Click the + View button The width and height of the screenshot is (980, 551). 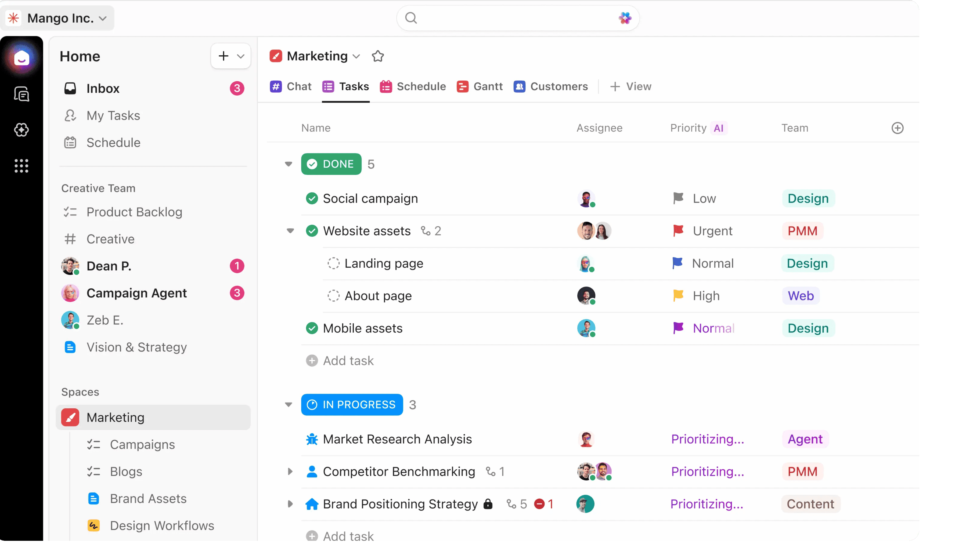coord(630,86)
